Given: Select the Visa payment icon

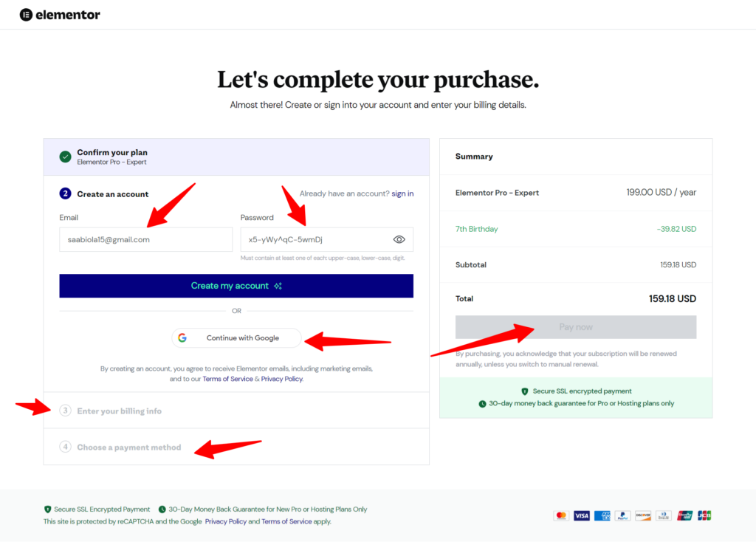Looking at the screenshot, I should pos(581,515).
